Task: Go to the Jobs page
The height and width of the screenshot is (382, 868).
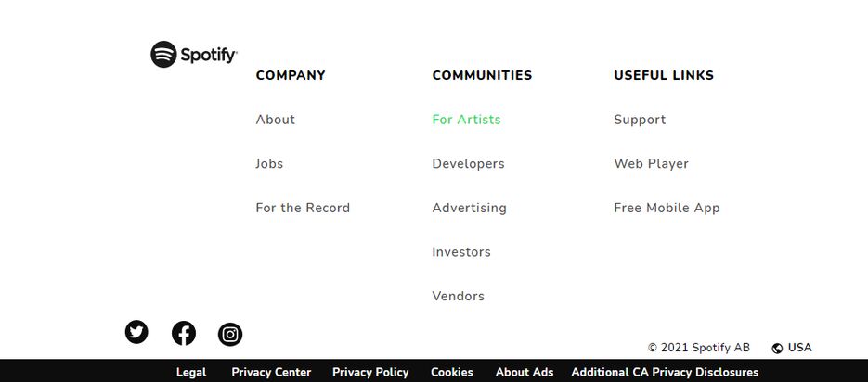Action: click(269, 163)
